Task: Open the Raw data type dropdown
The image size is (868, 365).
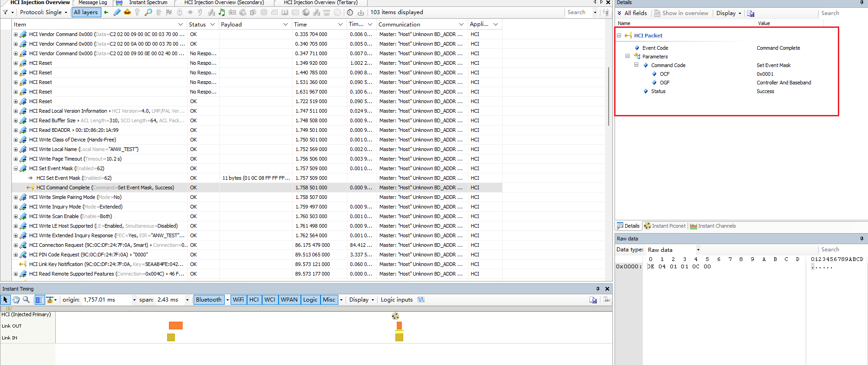Action: [x=698, y=250]
